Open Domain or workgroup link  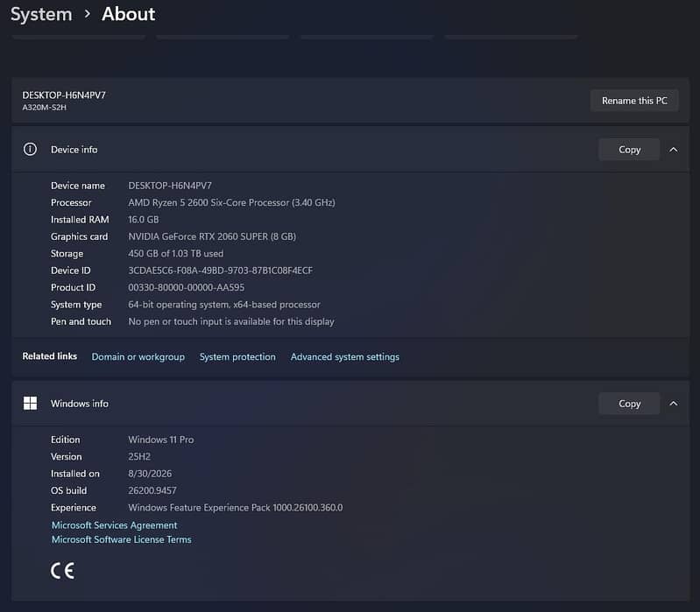[x=138, y=357]
